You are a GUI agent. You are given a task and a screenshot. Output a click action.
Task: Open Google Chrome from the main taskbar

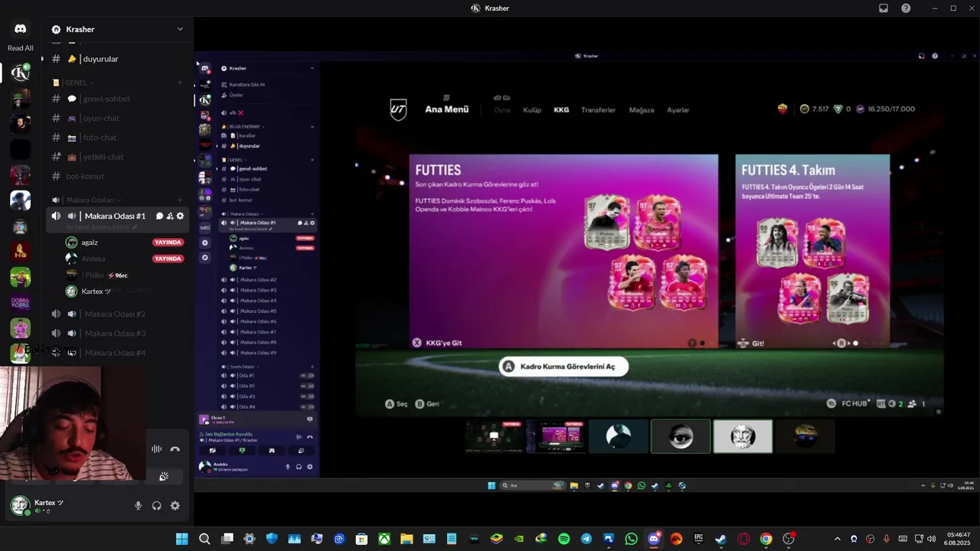coord(766,539)
